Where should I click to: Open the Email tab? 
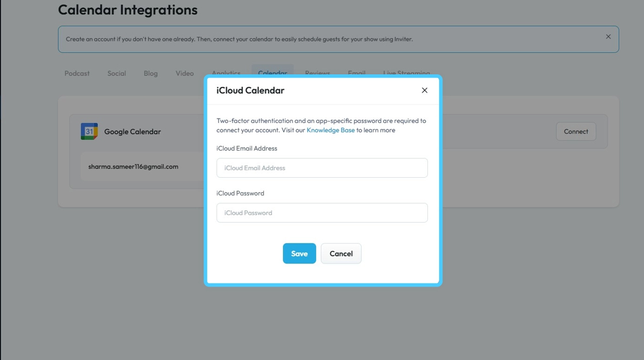click(x=356, y=73)
